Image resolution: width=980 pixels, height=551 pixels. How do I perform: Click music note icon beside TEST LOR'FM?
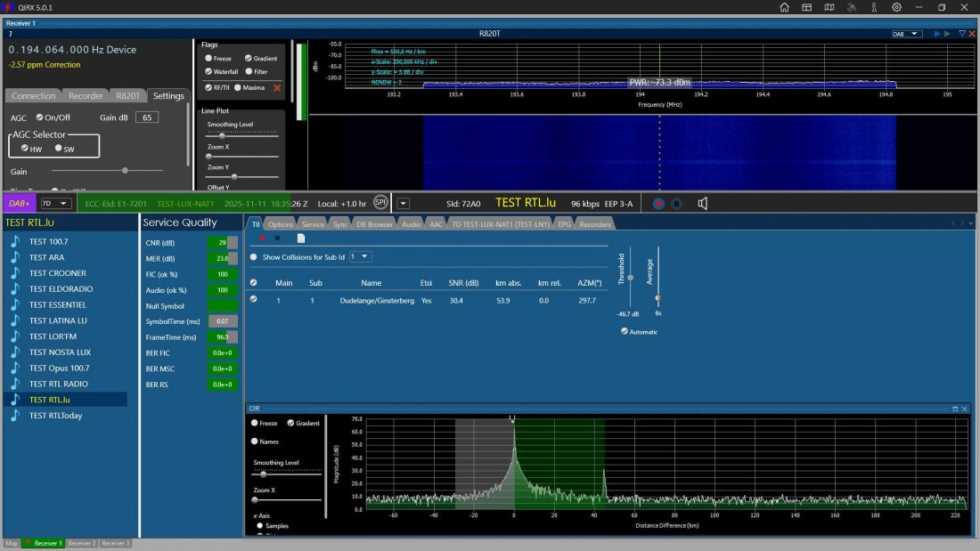(x=15, y=336)
